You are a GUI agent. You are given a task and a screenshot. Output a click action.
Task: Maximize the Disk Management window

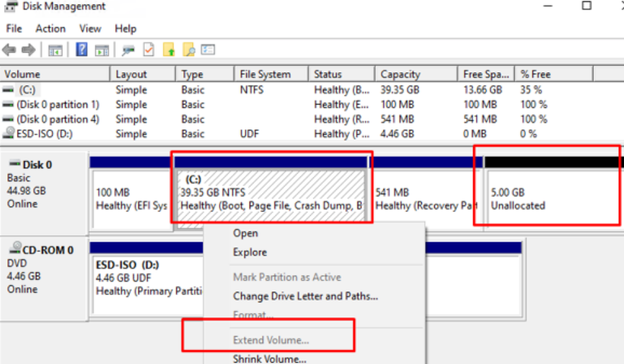[586, 6]
